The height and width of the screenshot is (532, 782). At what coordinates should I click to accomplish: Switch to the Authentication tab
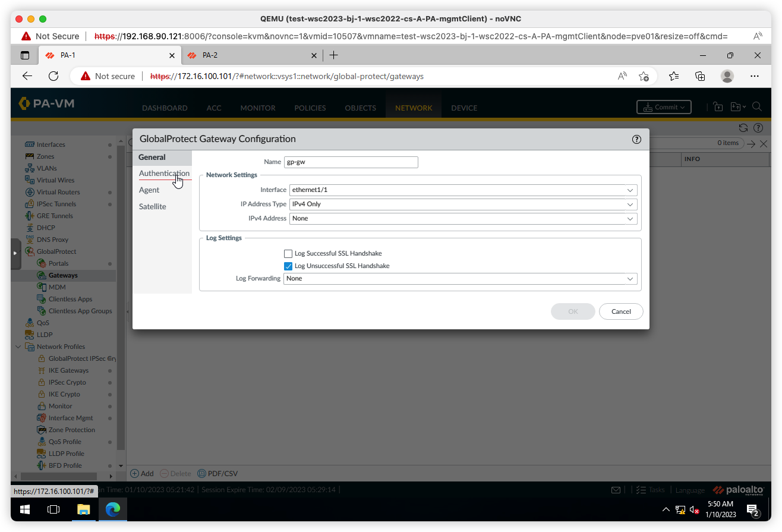pyautogui.click(x=164, y=174)
